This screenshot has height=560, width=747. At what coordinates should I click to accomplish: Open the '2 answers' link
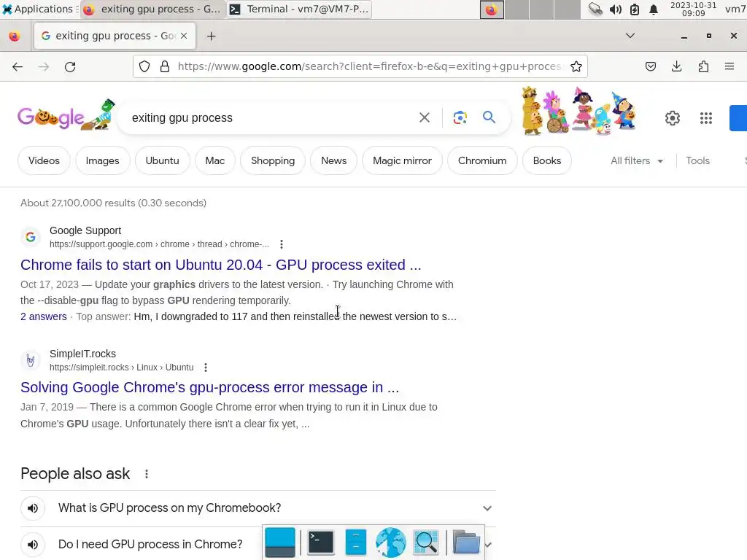(43, 316)
